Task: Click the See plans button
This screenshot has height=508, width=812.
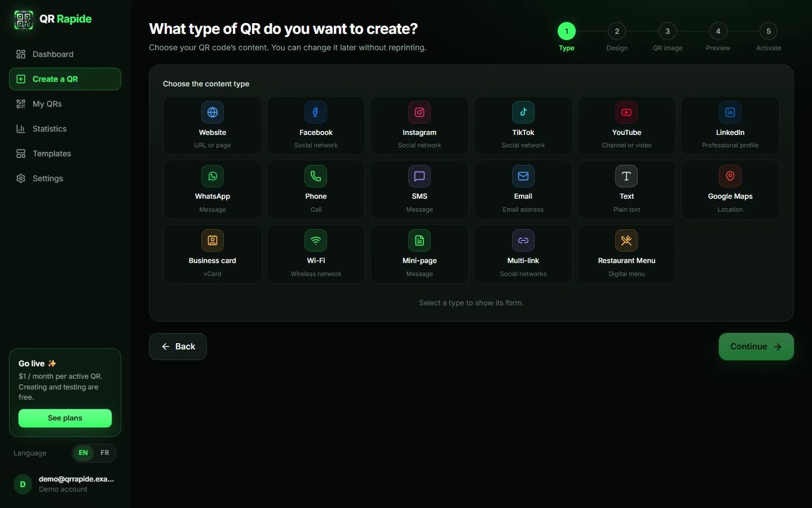Action: 65,418
